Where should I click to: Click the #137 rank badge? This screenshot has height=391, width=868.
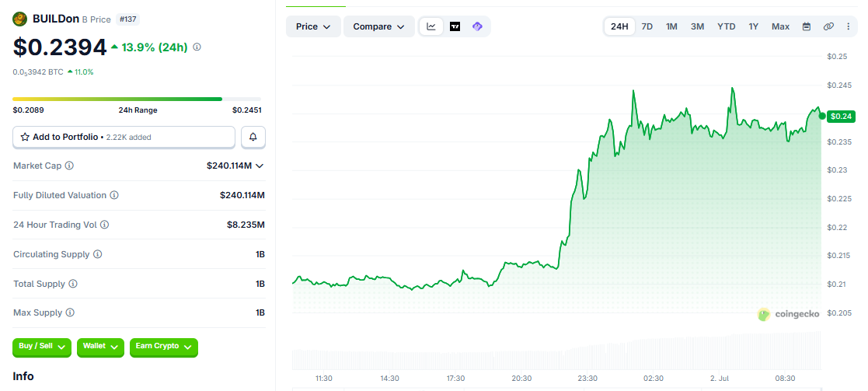(128, 19)
